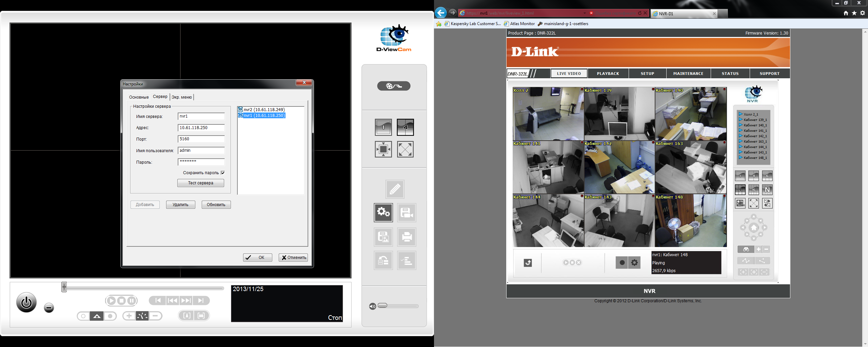Click the 'Имя сервера' input field
The height and width of the screenshot is (347, 868).
(201, 116)
